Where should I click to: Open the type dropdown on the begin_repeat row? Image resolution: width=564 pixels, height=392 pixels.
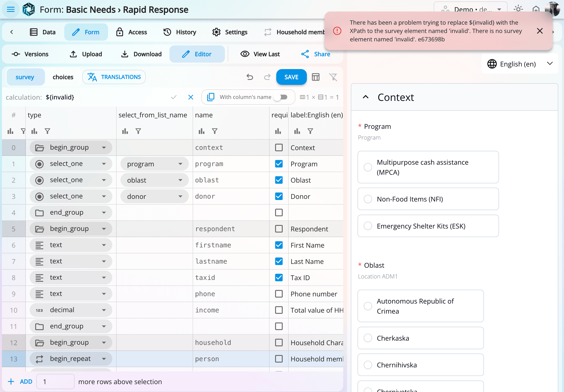(x=104, y=359)
